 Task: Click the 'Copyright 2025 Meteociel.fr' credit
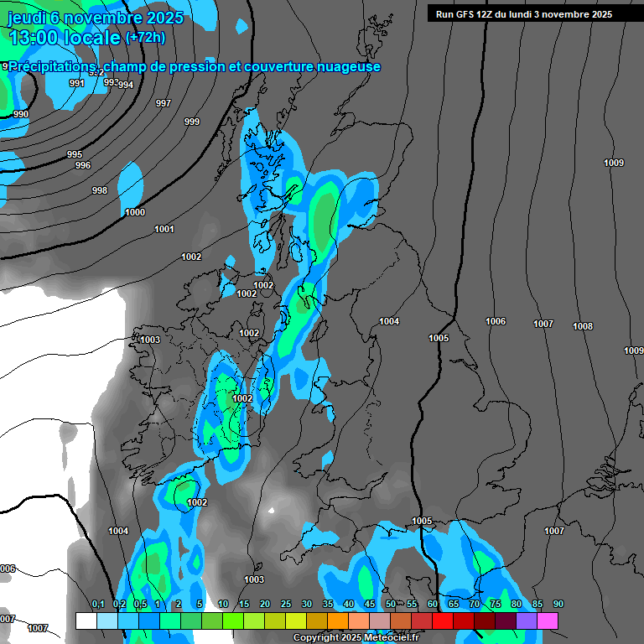click(356, 638)
